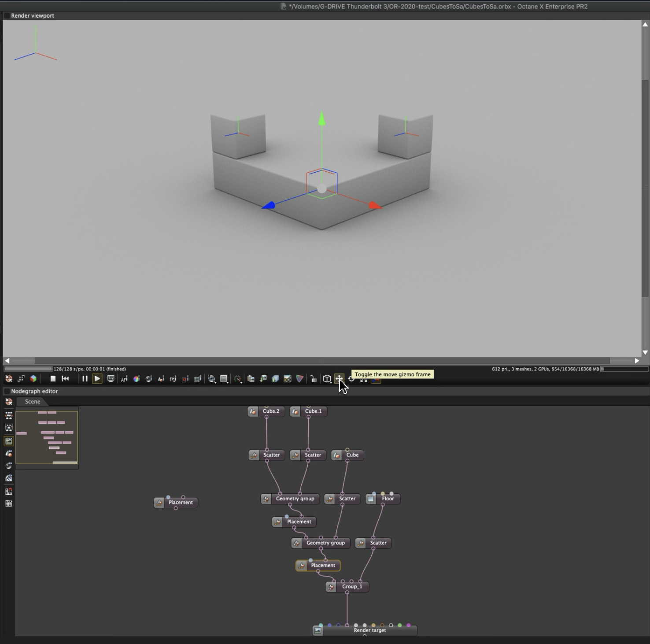Toggle the scale gizmo icon
650x644 pixels.
tap(363, 380)
